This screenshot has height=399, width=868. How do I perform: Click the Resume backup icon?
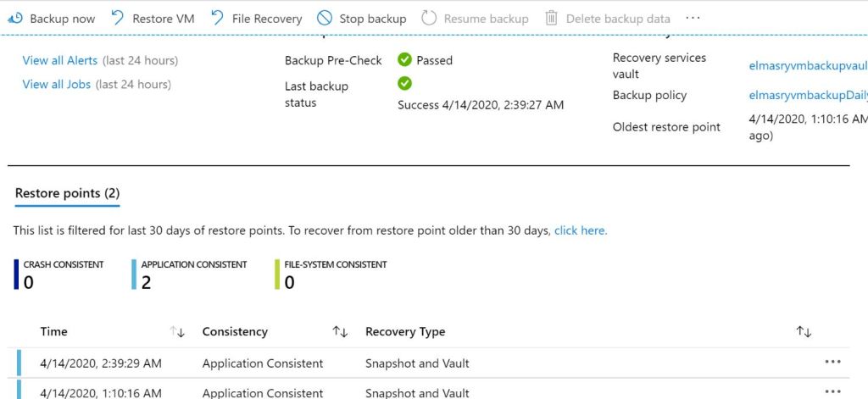click(429, 18)
